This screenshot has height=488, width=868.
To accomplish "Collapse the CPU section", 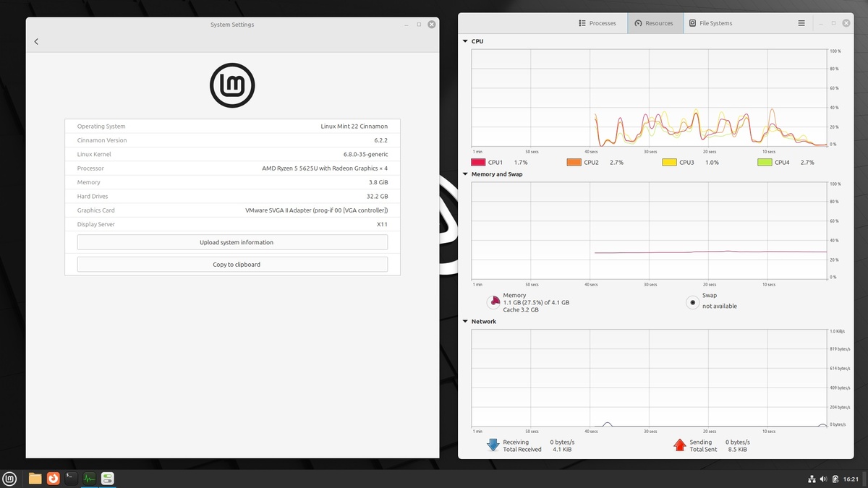I will coord(465,42).
